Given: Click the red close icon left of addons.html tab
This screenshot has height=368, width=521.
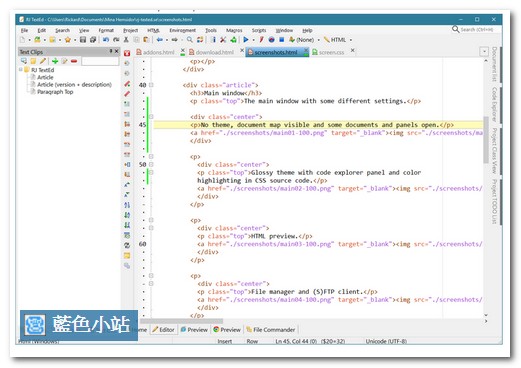Looking at the screenshot, I should point(127,53).
